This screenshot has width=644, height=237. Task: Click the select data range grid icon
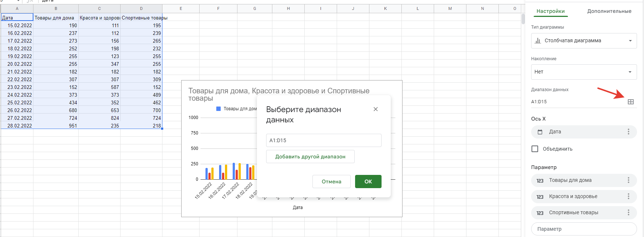tap(630, 102)
